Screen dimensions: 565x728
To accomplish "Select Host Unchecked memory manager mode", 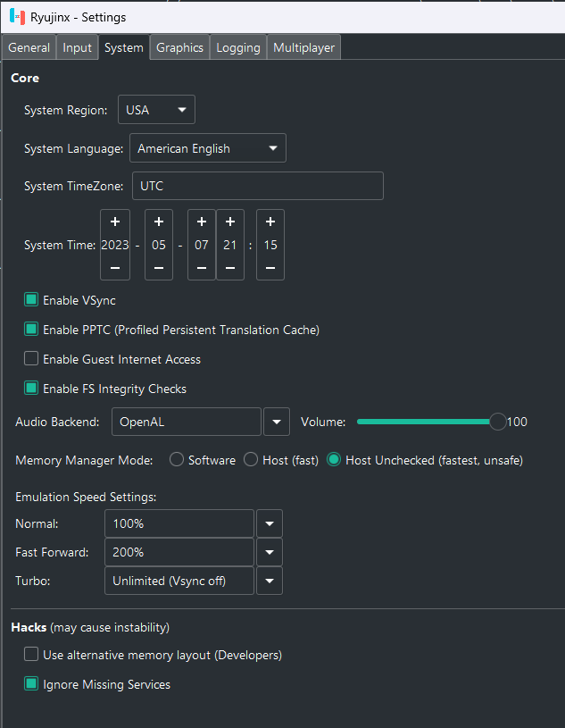I will (334, 460).
